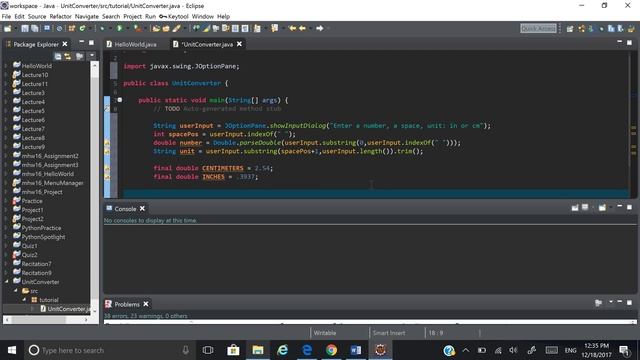640x360 pixels.
Task: Click the Problems view filter icon
Action: tap(598, 303)
